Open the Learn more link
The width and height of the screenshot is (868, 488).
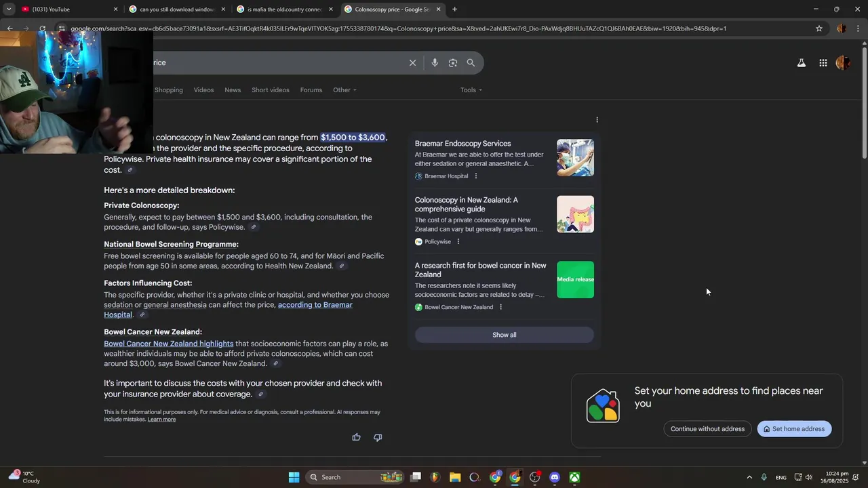161,420
